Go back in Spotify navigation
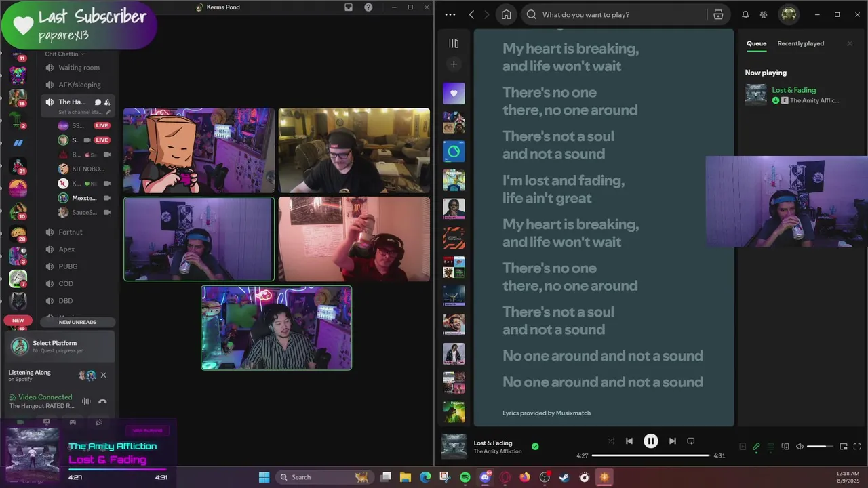This screenshot has width=868, height=488. tap(471, 14)
